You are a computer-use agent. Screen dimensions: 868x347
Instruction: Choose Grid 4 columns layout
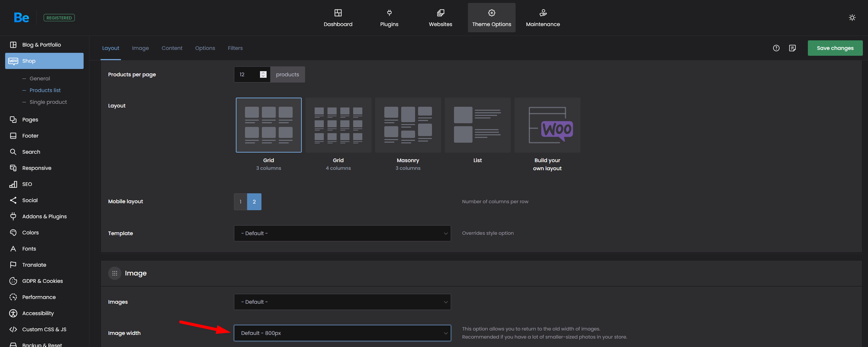click(338, 125)
